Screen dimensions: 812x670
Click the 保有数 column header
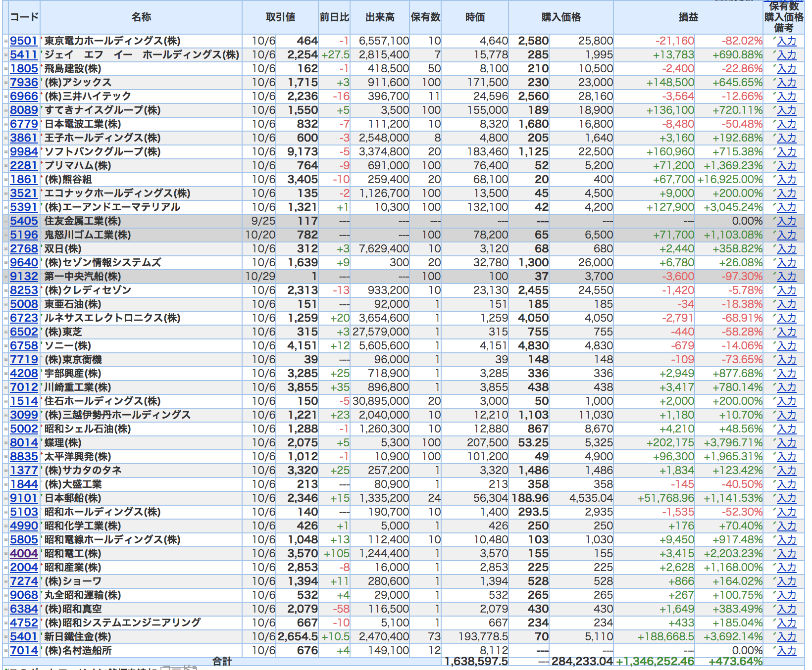click(x=425, y=17)
